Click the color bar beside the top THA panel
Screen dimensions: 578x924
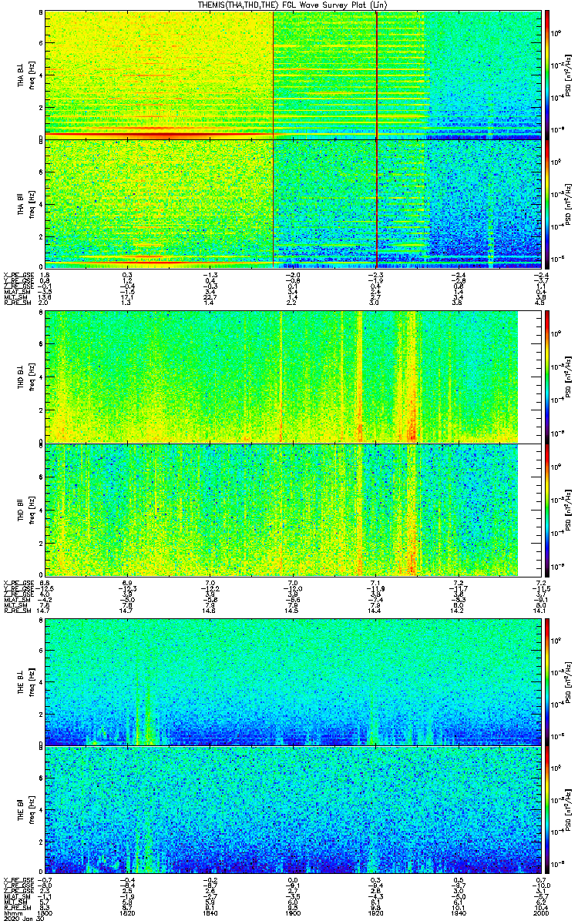coord(548,73)
